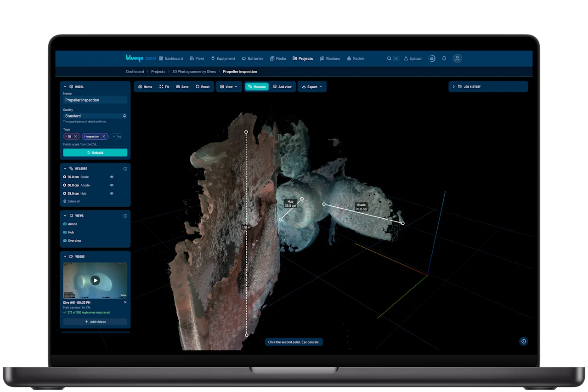Add a new tag with + Tag
The height and width of the screenshot is (392, 588).
(x=116, y=136)
